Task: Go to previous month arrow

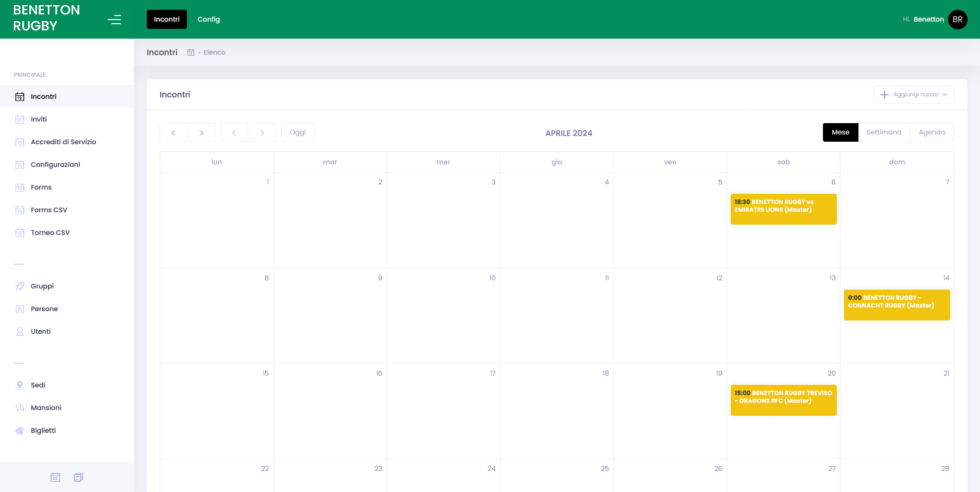Action: [x=234, y=132]
